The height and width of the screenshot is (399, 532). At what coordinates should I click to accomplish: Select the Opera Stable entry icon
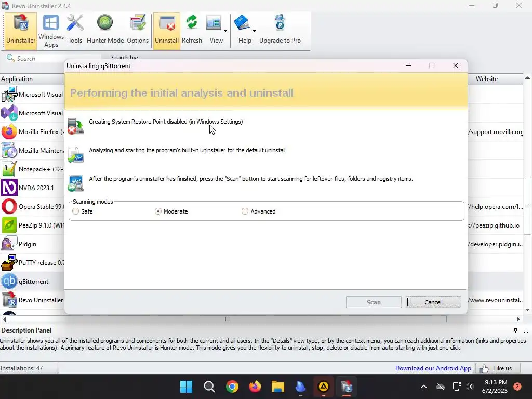pyautogui.click(x=9, y=206)
